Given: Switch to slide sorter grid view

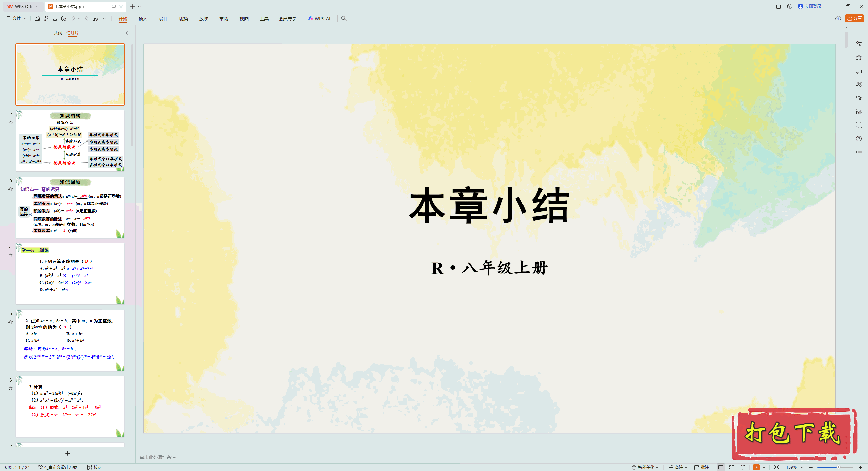Looking at the screenshot, I should point(732,467).
